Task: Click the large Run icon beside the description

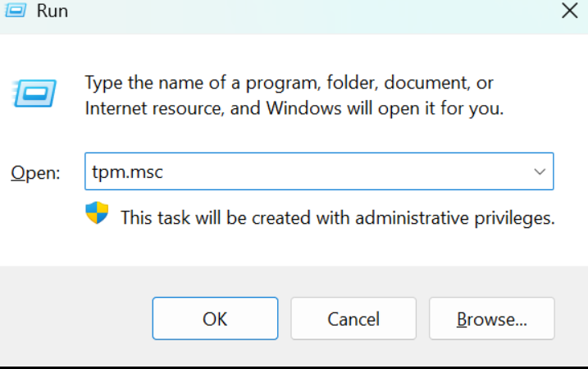Action: click(x=34, y=93)
